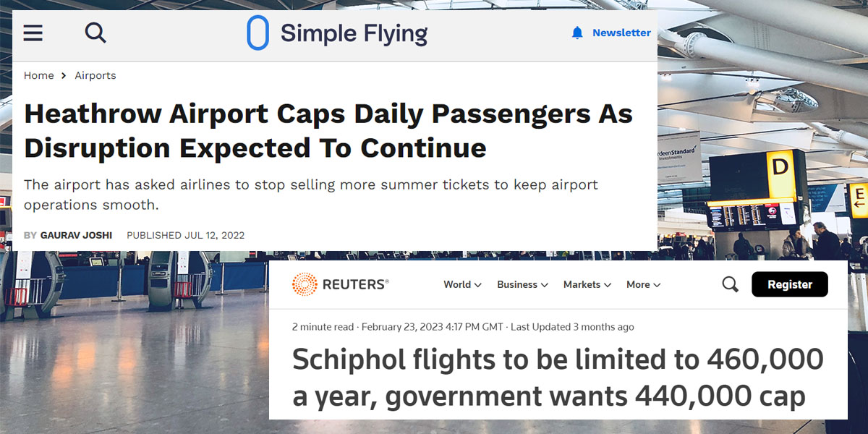Click the Simple Flying wordmark text
The height and width of the screenshot is (434, 868).
(x=354, y=33)
